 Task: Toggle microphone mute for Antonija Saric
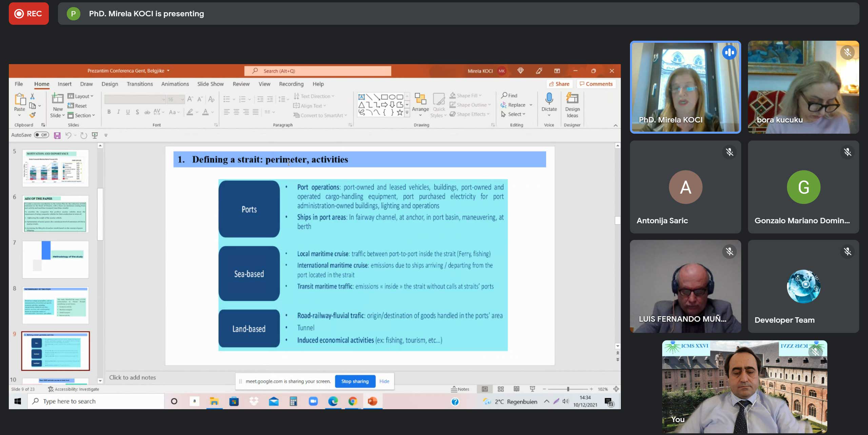[x=731, y=151]
